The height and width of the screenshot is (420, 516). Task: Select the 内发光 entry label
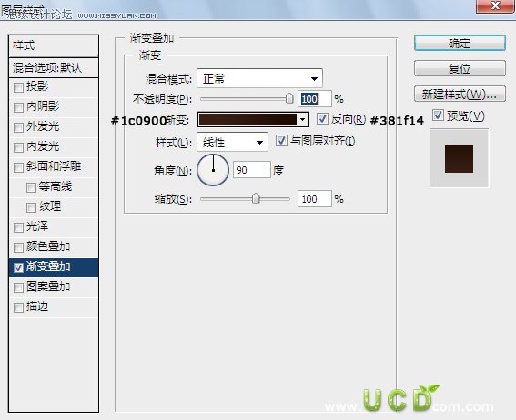43,146
